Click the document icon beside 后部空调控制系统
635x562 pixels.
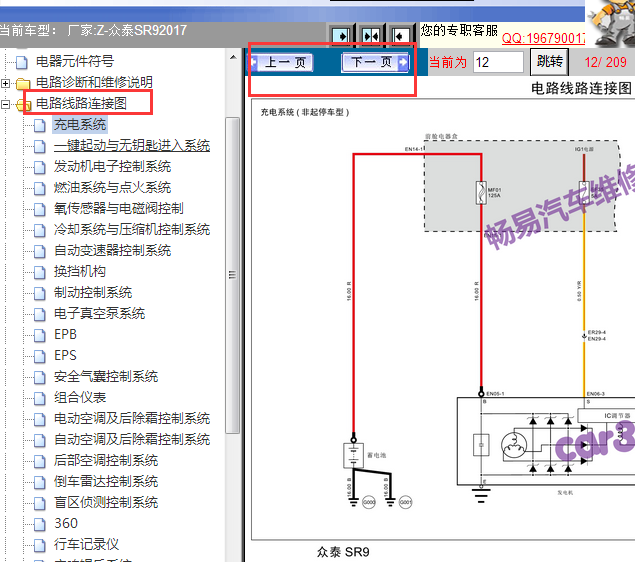tap(40, 462)
